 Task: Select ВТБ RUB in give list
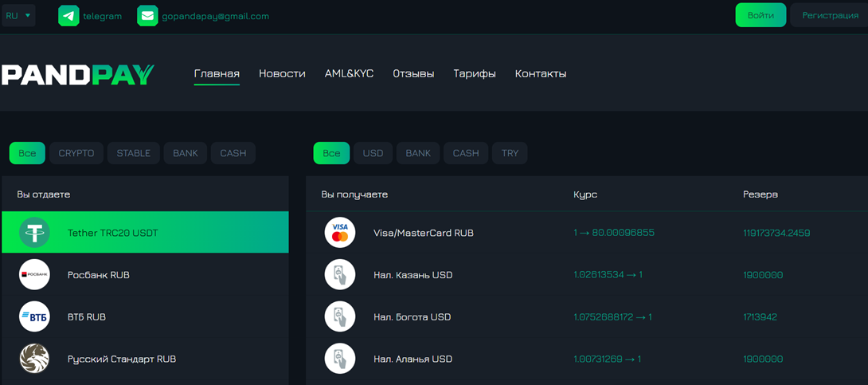145,317
